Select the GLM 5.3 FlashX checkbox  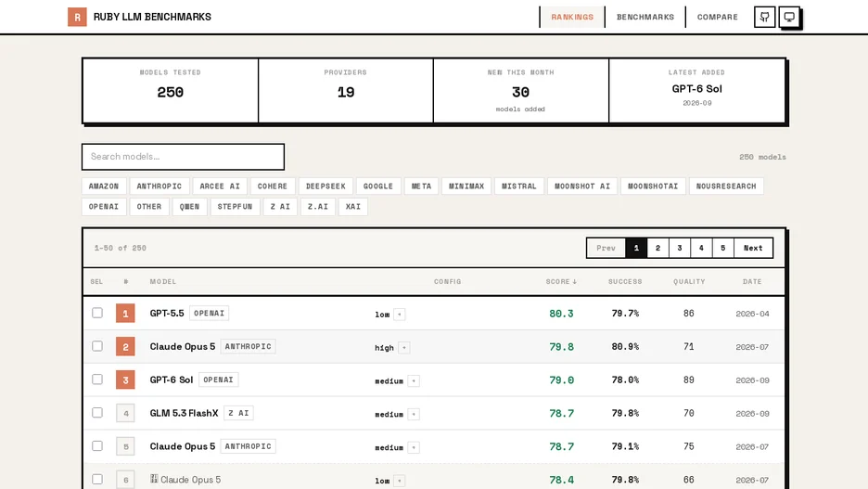(x=97, y=413)
